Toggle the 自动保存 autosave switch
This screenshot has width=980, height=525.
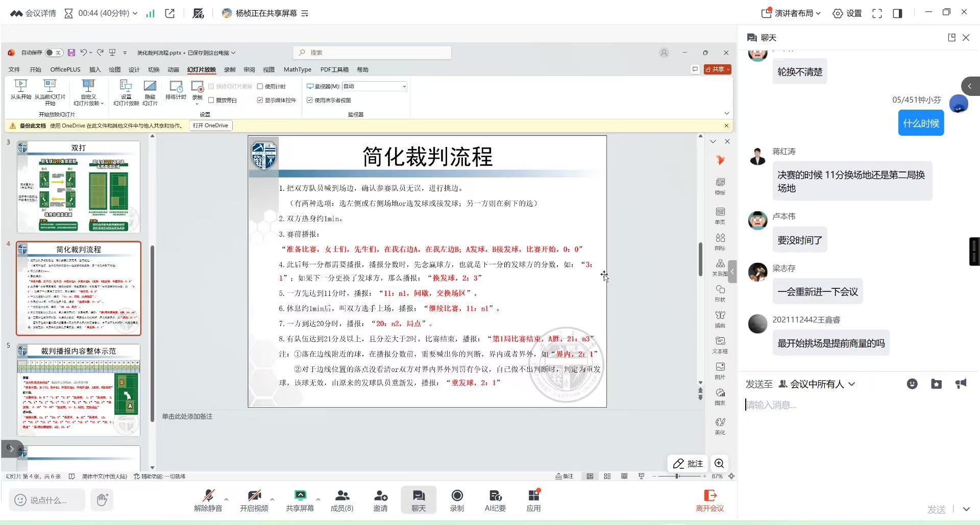(54, 53)
